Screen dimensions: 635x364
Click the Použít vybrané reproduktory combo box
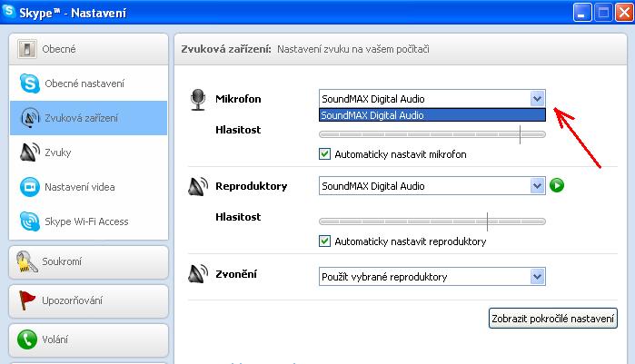click(x=432, y=277)
